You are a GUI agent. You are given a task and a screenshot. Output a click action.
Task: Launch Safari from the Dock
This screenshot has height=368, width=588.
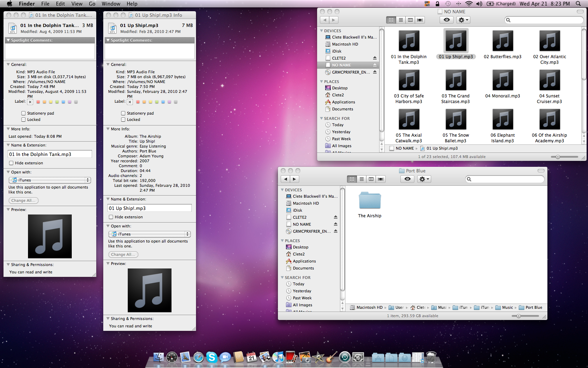click(198, 357)
